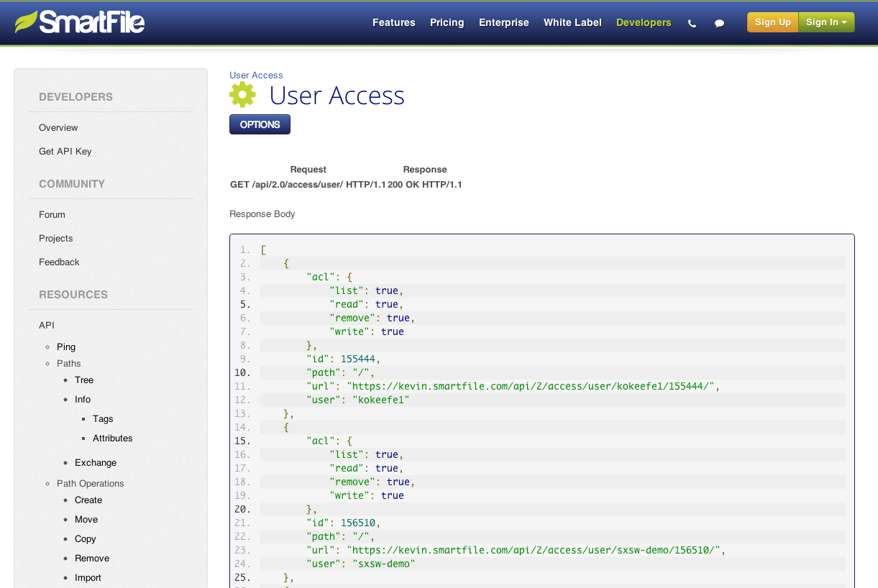Click the User Access breadcrumb link
Image resolution: width=878 pixels, height=588 pixels.
pyautogui.click(x=255, y=75)
